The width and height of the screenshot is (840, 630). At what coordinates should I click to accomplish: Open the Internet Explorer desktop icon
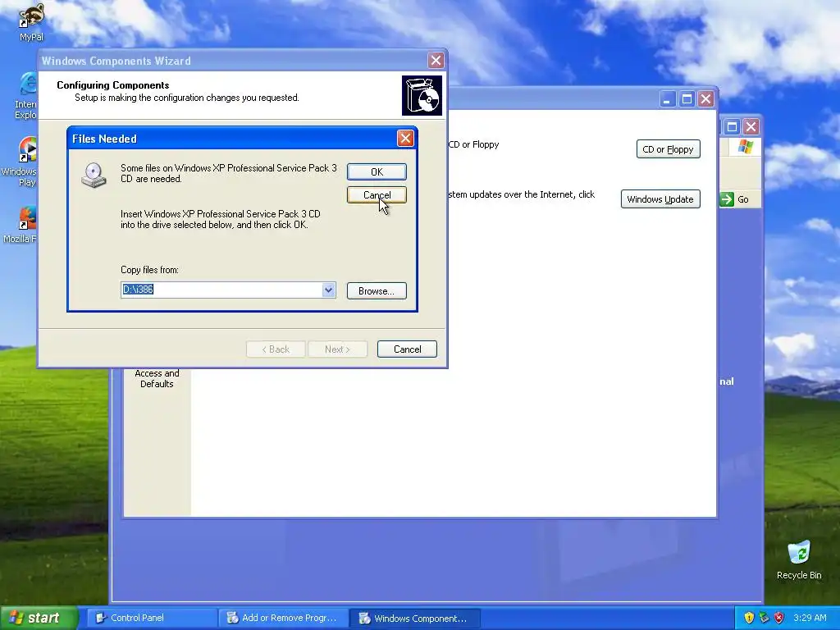tap(25, 97)
